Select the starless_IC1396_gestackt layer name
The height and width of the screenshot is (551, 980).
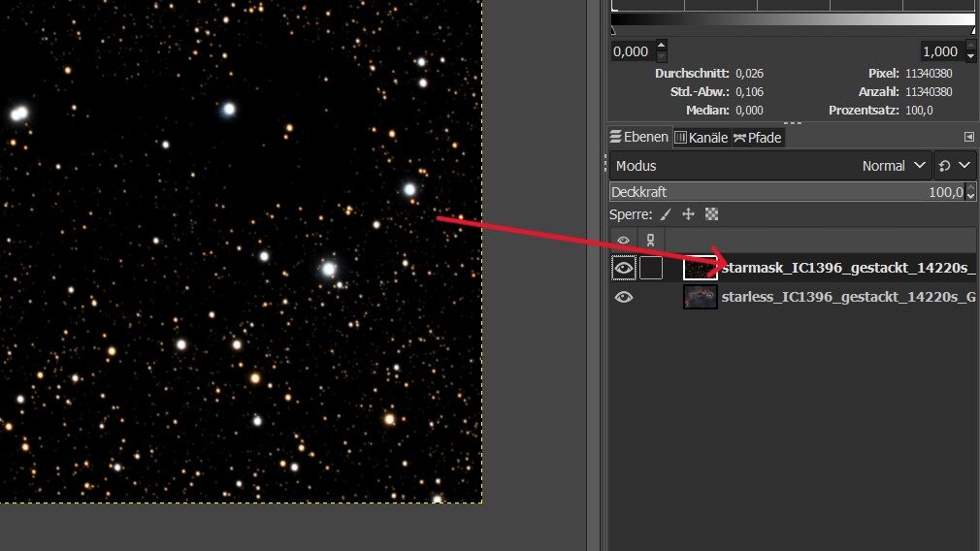pos(848,297)
